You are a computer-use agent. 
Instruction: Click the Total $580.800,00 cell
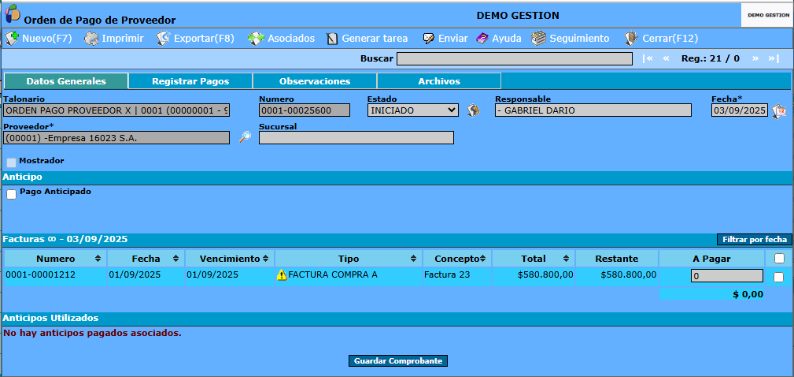pos(534,275)
